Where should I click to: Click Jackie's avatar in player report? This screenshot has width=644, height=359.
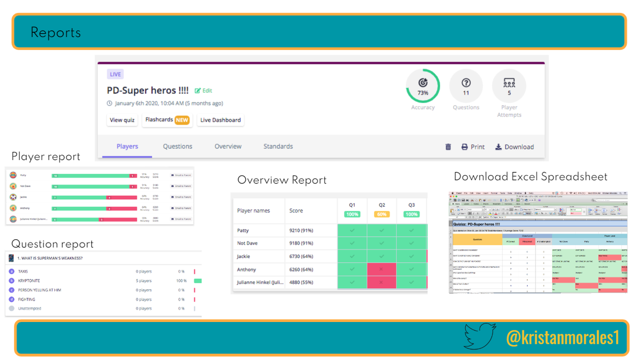click(x=13, y=197)
